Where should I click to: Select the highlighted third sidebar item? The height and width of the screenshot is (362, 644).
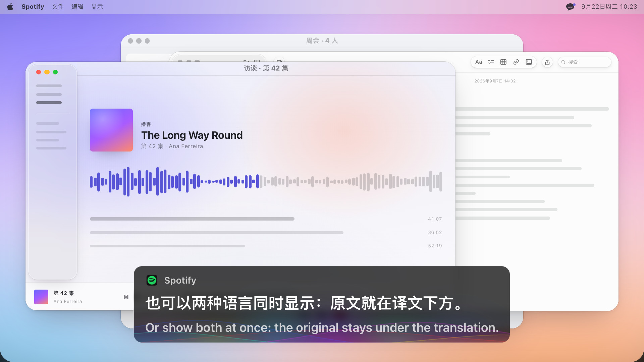49,103
